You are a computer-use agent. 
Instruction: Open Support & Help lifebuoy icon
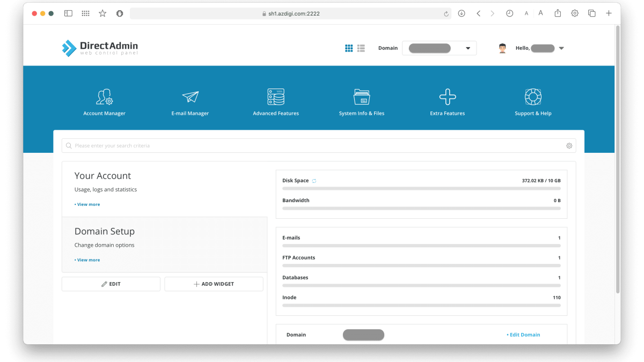click(533, 97)
